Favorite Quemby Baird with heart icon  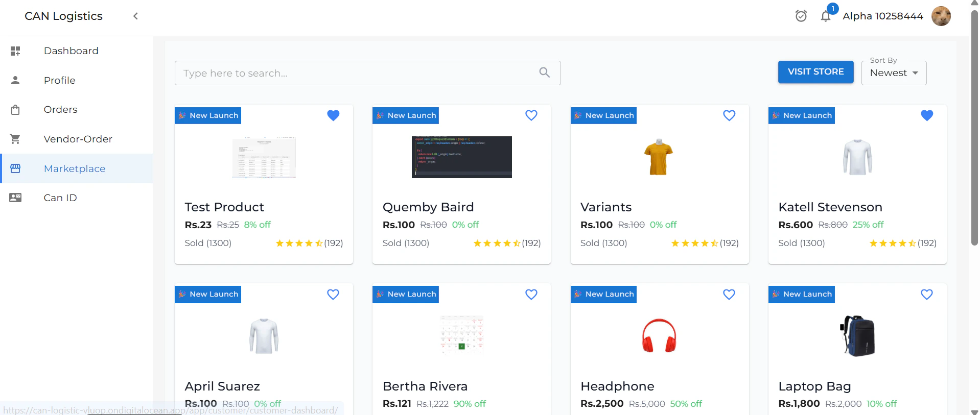531,115
